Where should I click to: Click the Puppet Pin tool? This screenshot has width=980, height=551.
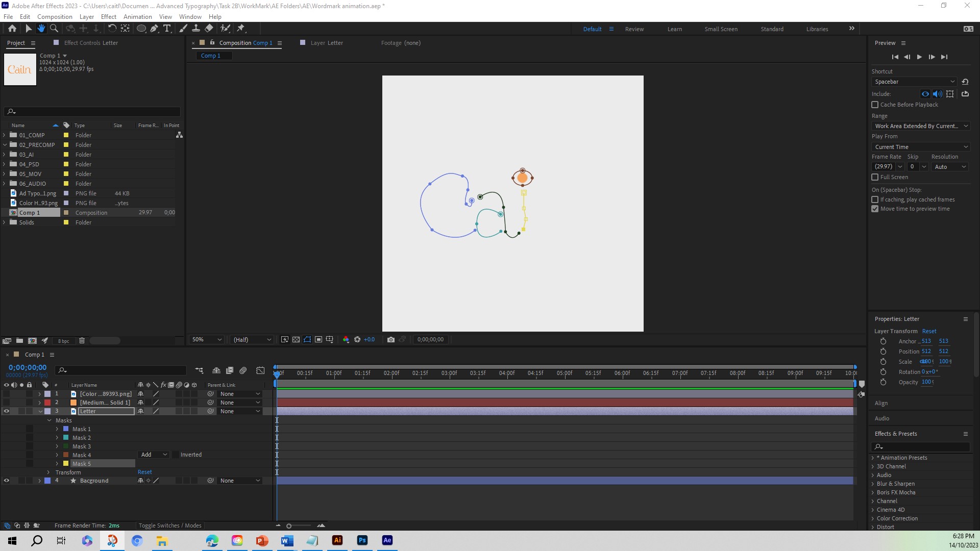click(x=241, y=29)
